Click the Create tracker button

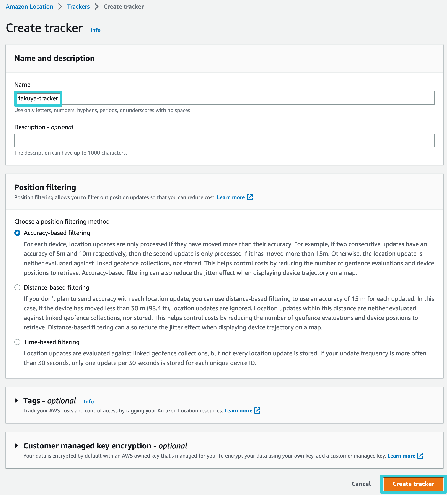[x=413, y=484]
